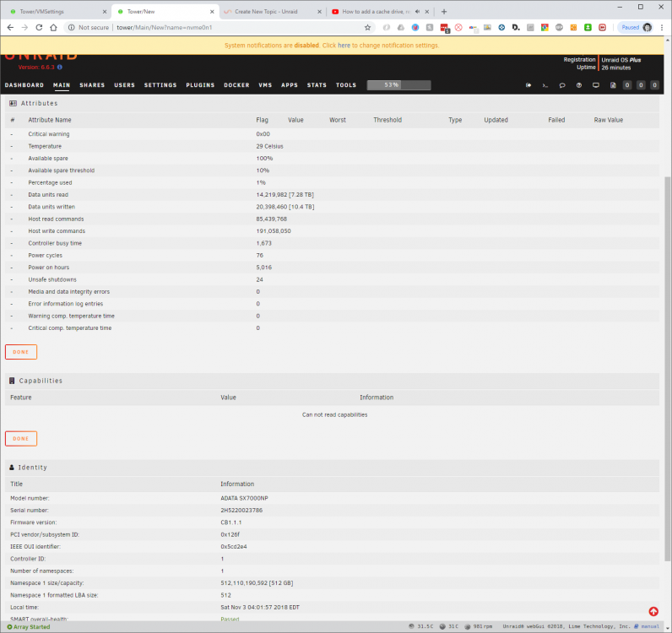The height and width of the screenshot is (633, 672).
Task: Click the Paused profile button
Action: [637, 27]
